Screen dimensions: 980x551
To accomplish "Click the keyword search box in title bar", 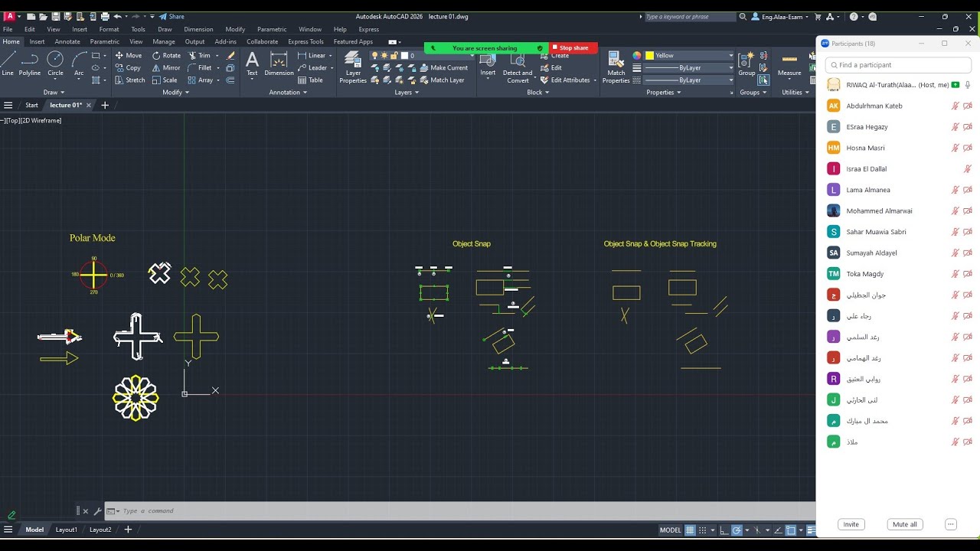I will 689,16.
